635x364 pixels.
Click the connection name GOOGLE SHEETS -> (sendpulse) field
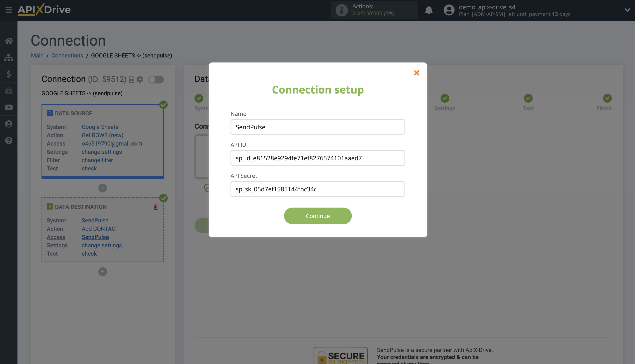point(102,93)
